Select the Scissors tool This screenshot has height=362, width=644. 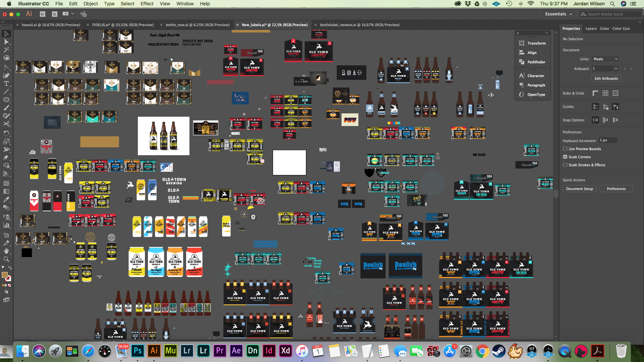click(6, 124)
